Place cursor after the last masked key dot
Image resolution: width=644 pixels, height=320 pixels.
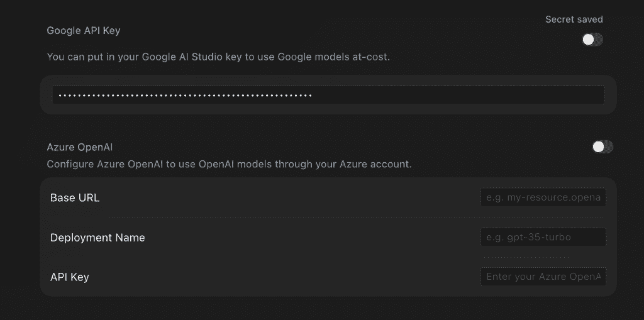313,96
